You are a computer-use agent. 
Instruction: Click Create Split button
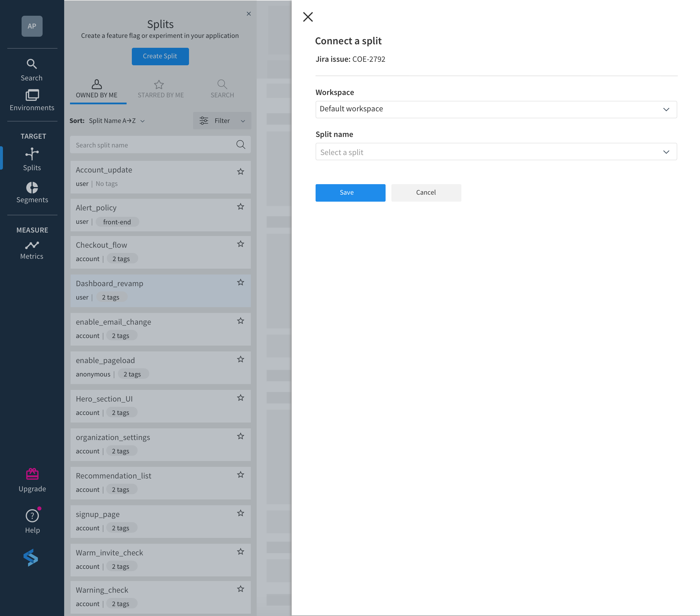(160, 57)
